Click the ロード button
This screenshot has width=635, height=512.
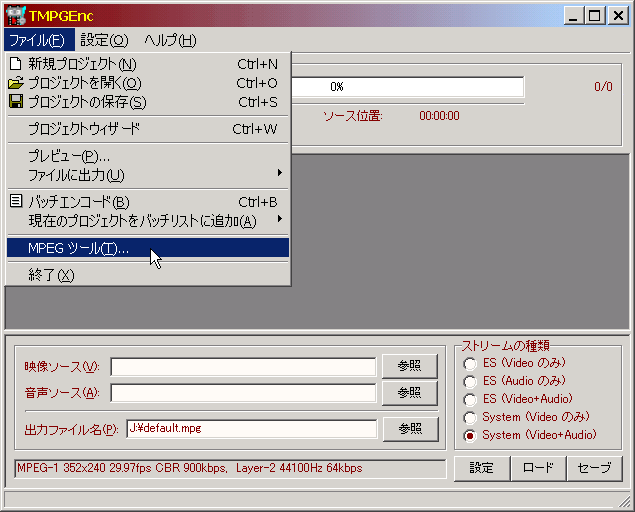[538, 468]
